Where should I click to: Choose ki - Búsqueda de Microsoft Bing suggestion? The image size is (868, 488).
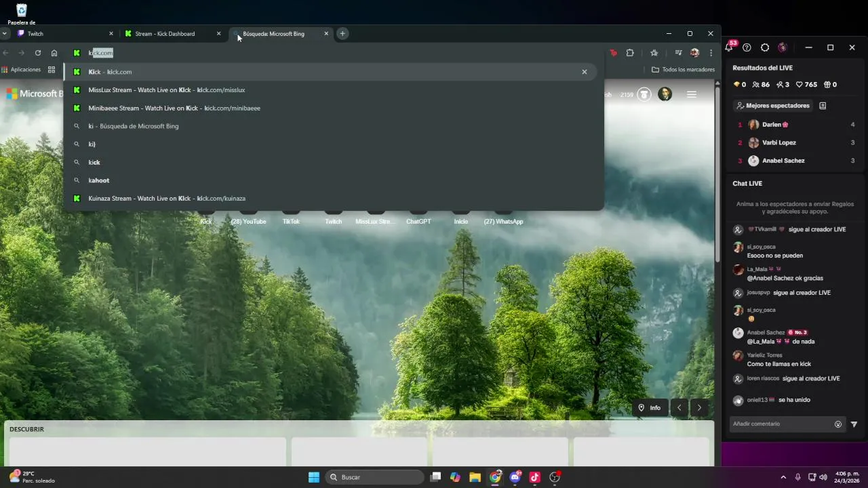pos(330,126)
